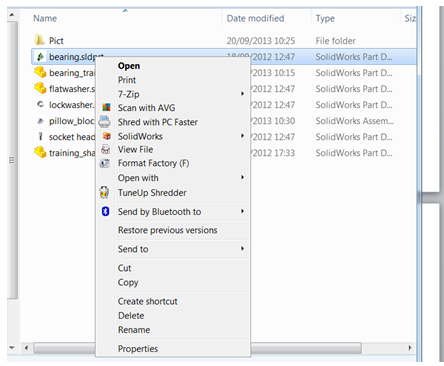The width and height of the screenshot is (444, 366).
Task: Select Create shortcut
Action: click(147, 301)
